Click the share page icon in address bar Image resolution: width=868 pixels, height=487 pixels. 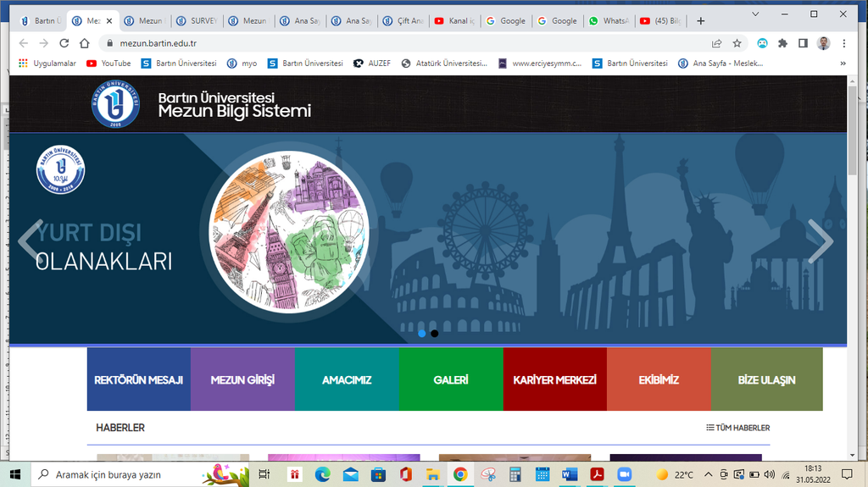tap(716, 43)
